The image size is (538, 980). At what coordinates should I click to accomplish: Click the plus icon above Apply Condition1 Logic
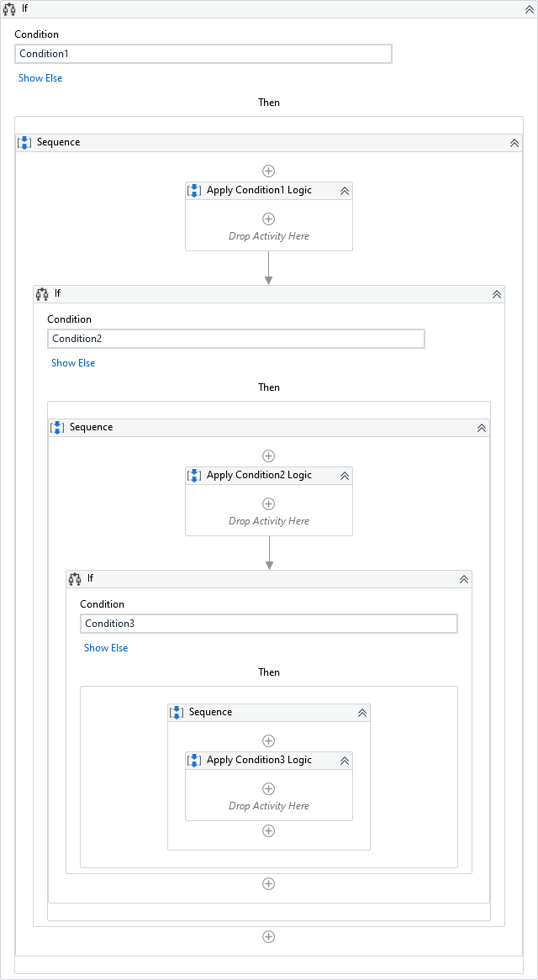[x=269, y=171]
